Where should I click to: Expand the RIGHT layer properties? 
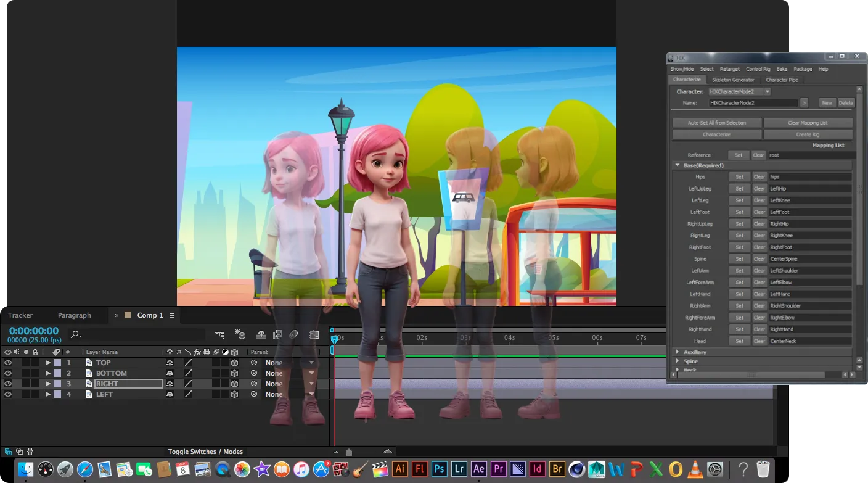tap(48, 384)
